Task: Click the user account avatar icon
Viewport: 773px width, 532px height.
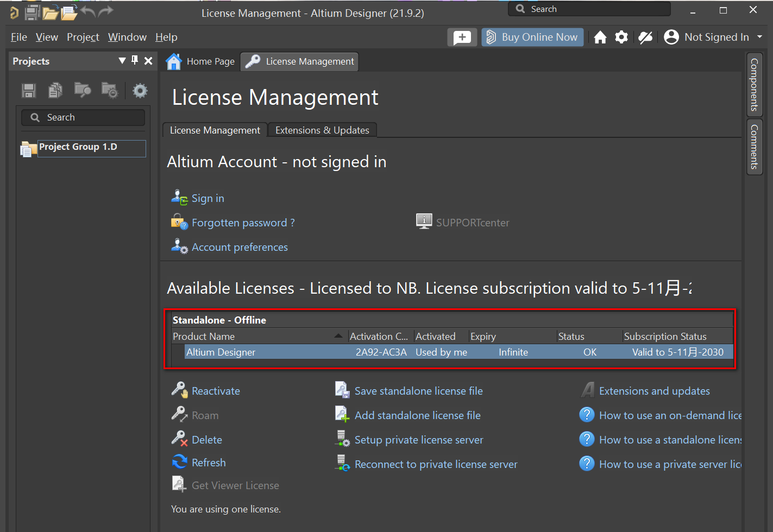Action: (671, 37)
